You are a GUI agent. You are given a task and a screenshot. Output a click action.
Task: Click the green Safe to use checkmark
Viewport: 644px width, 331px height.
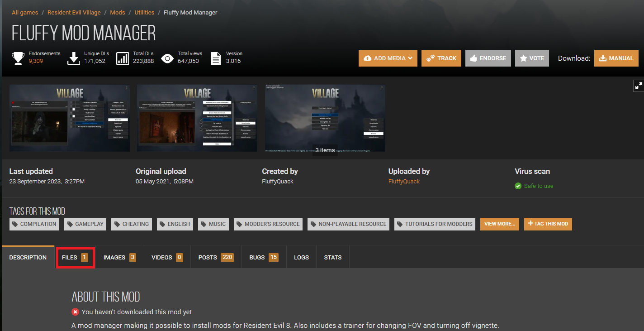point(518,186)
